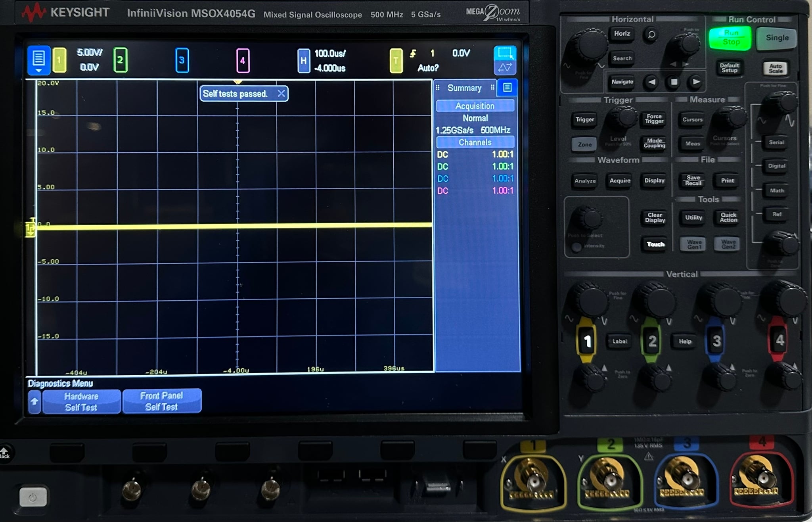Push the Single acquisition key
Screen dimensions: 812x522
coord(777,38)
